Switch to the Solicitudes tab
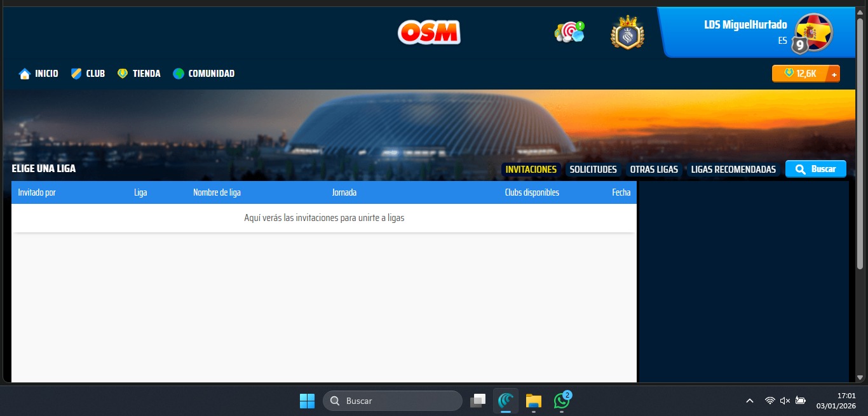868x416 pixels. tap(593, 170)
